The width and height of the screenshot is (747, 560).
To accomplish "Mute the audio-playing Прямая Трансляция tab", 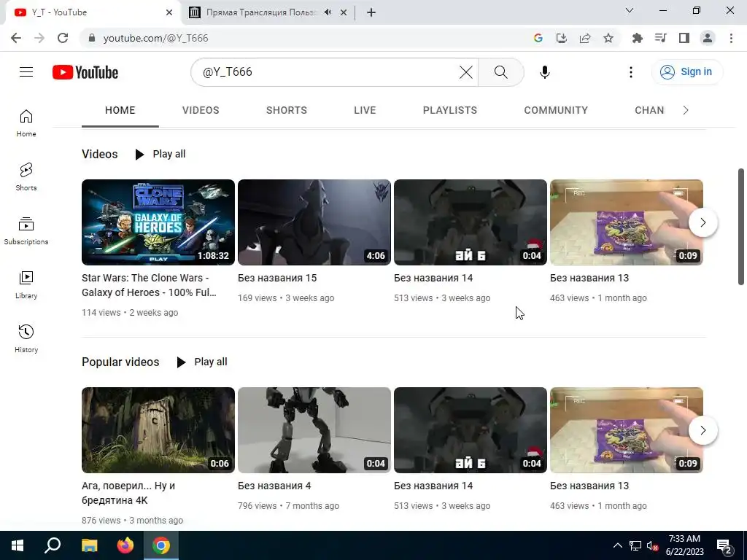I will 328,12.
